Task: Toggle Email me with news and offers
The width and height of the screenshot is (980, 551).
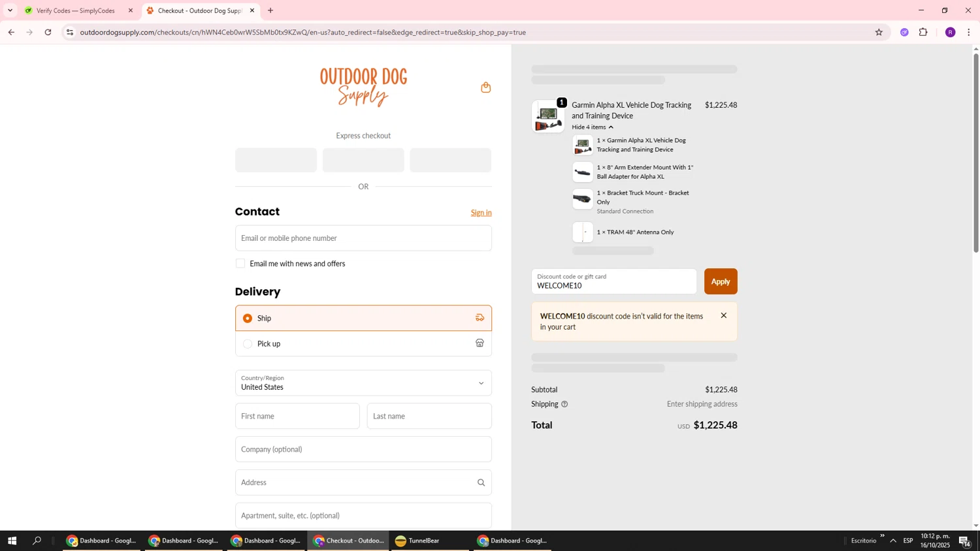Action: pyautogui.click(x=240, y=264)
